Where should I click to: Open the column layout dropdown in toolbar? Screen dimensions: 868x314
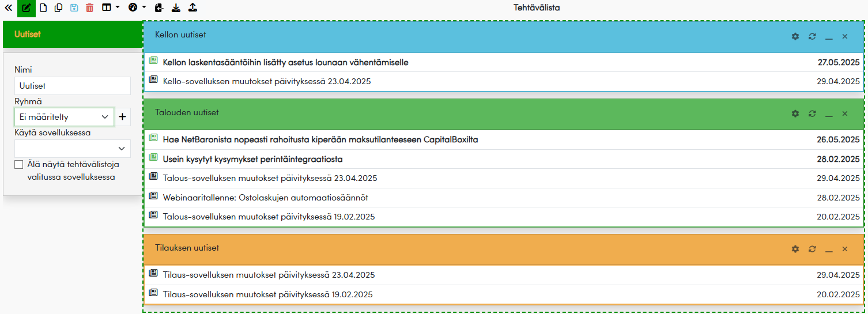[x=110, y=8]
